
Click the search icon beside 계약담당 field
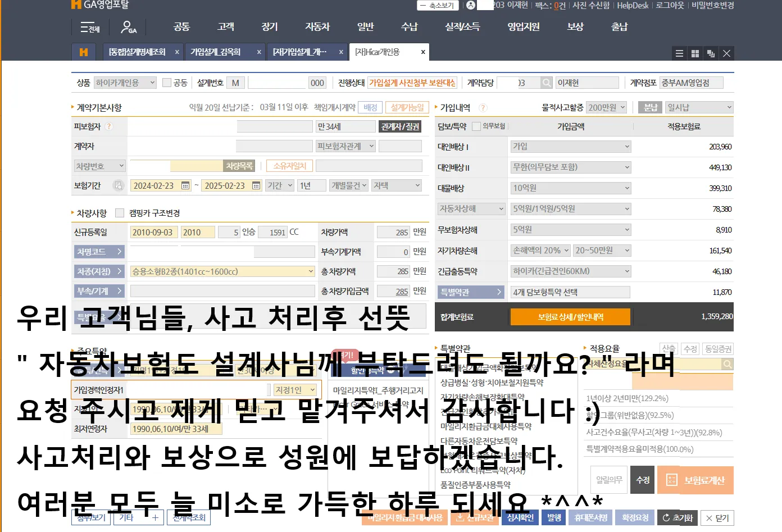547,82
